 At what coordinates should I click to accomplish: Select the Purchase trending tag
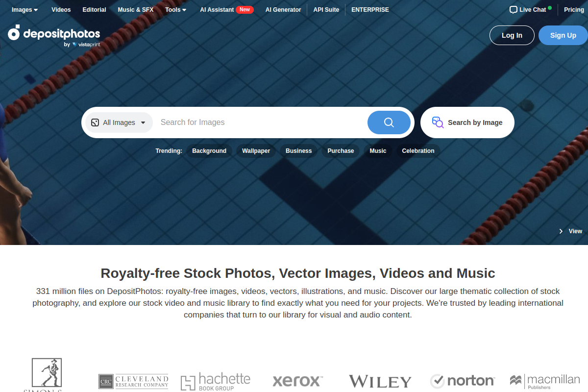(341, 151)
